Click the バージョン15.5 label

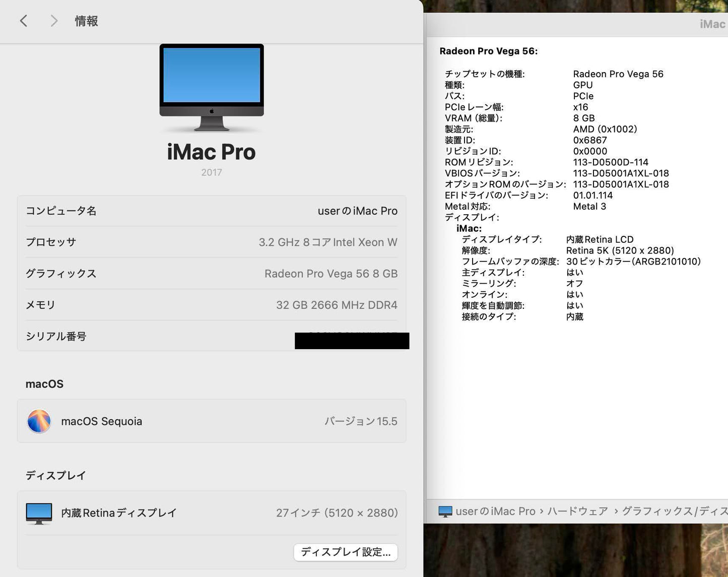click(x=361, y=421)
